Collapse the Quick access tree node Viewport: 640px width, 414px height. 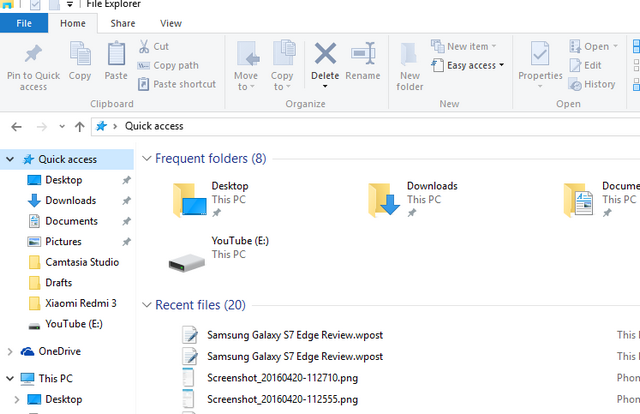10,159
